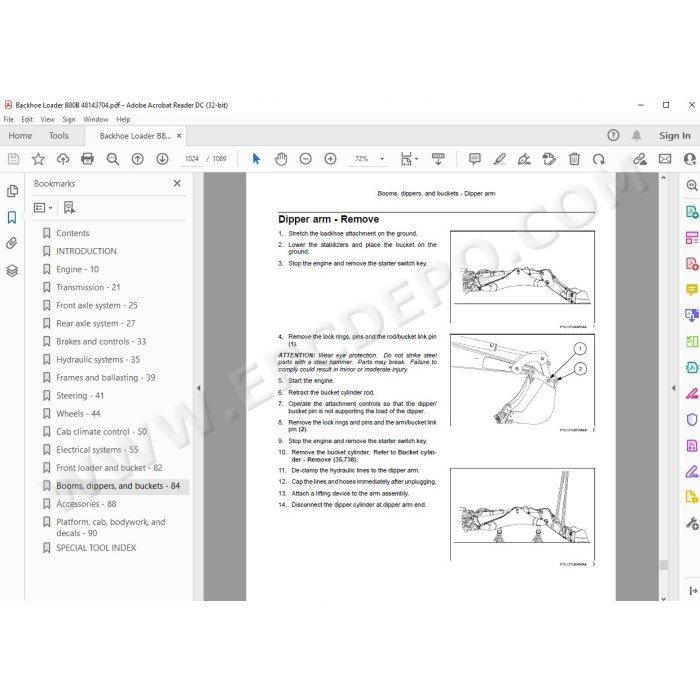The width and height of the screenshot is (700, 700).
Task: Jump to Transmission - 21 bookmark
Action: [x=88, y=288]
